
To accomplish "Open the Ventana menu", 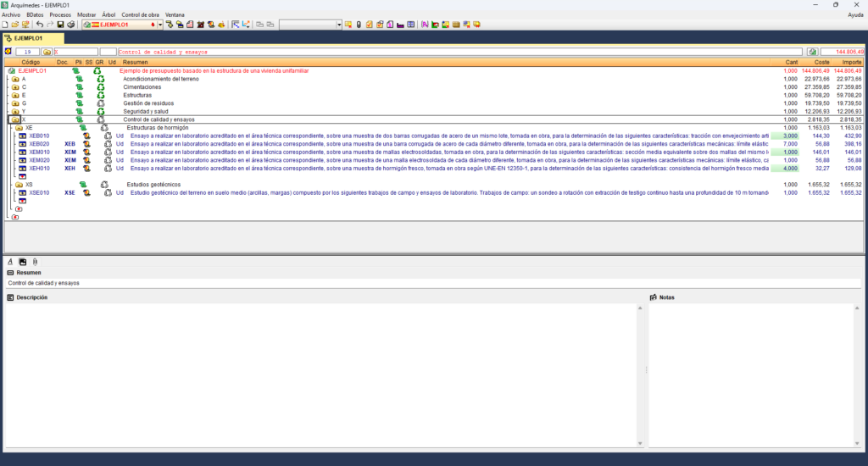I will click(175, 15).
